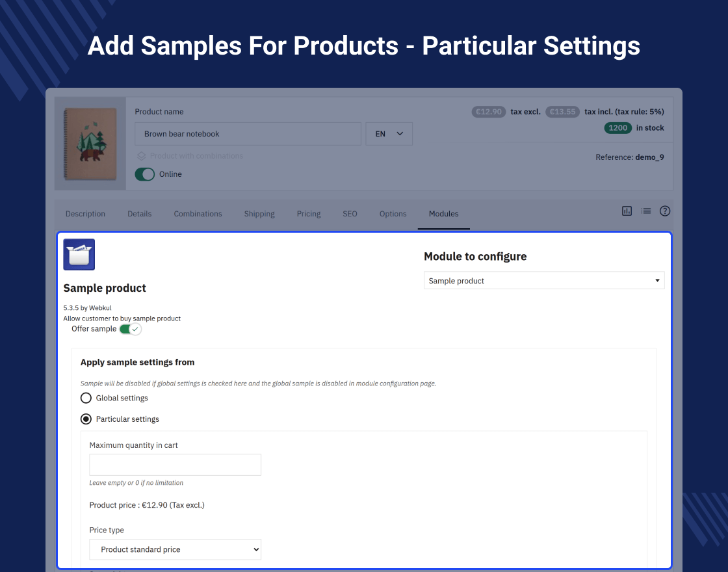Image resolution: width=728 pixels, height=572 pixels.
Task: Select the Particular settings radio button
Action: click(x=86, y=419)
